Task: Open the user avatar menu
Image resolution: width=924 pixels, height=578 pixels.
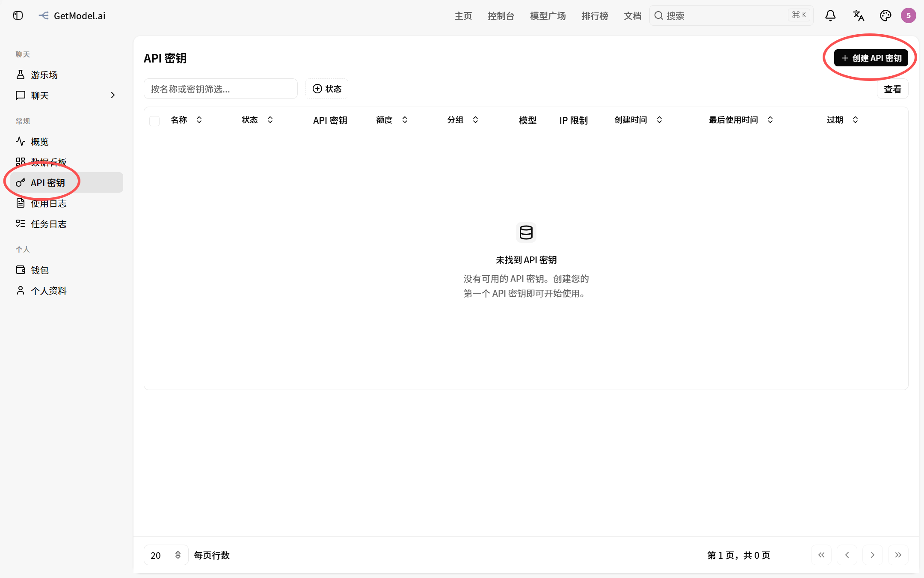Action: pos(908,16)
